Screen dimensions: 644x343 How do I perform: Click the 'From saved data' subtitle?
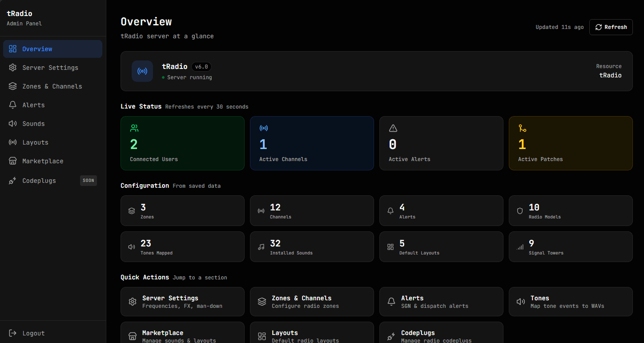pyautogui.click(x=197, y=186)
